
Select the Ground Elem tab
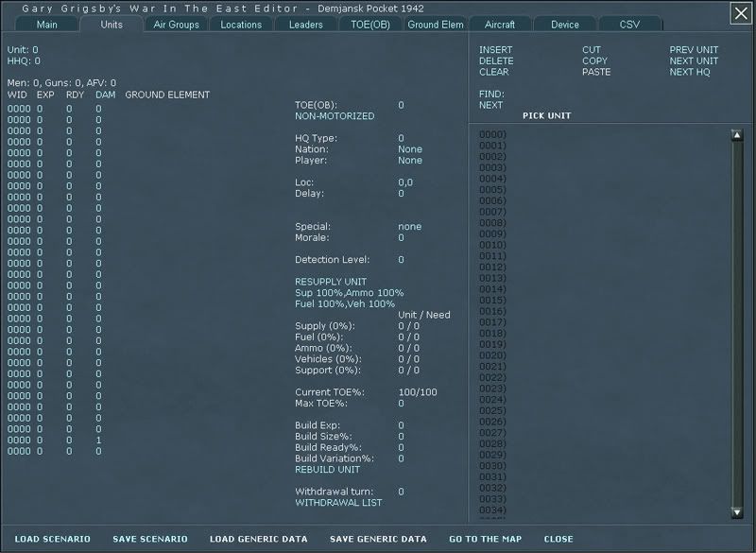point(435,25)
